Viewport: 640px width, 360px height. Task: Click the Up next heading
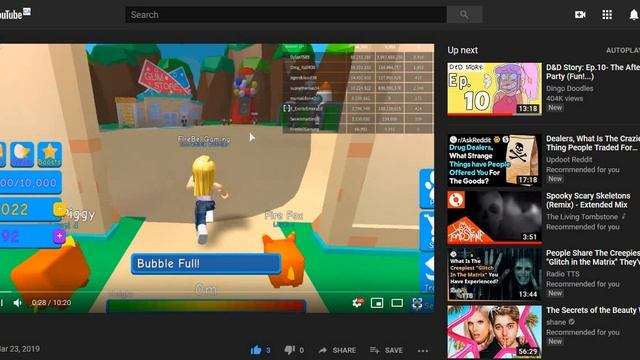click(462, 50)
